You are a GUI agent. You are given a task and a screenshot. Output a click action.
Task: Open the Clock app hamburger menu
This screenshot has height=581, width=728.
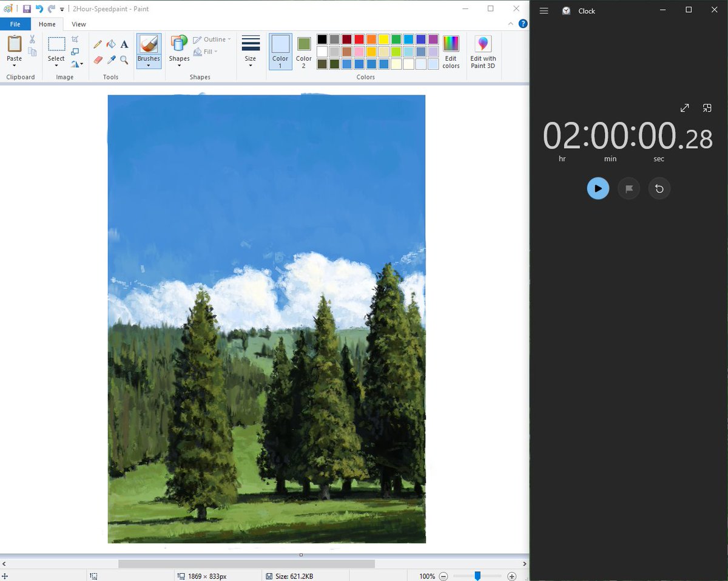tap(544, 11)
